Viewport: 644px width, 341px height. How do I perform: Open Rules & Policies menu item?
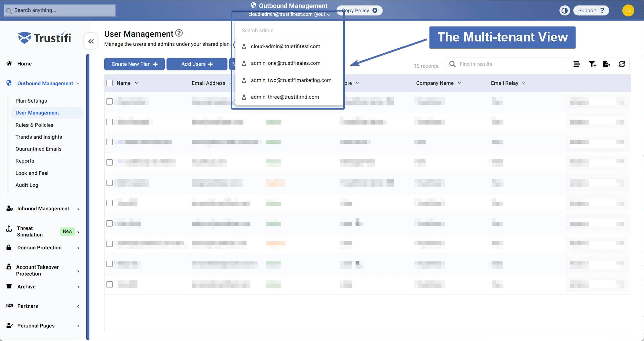(34, 125)
